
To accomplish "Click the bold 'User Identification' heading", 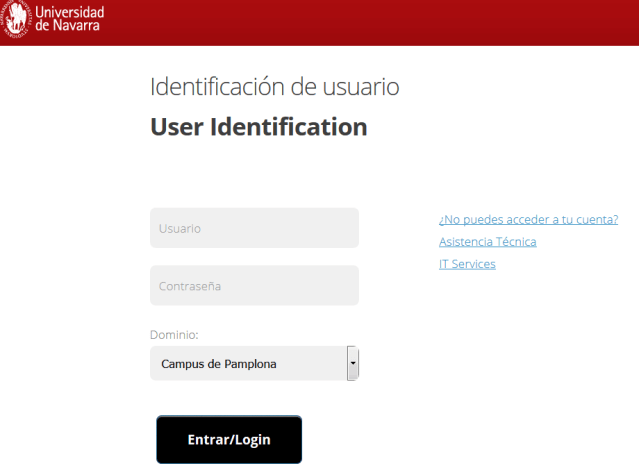I will point(258,128).
